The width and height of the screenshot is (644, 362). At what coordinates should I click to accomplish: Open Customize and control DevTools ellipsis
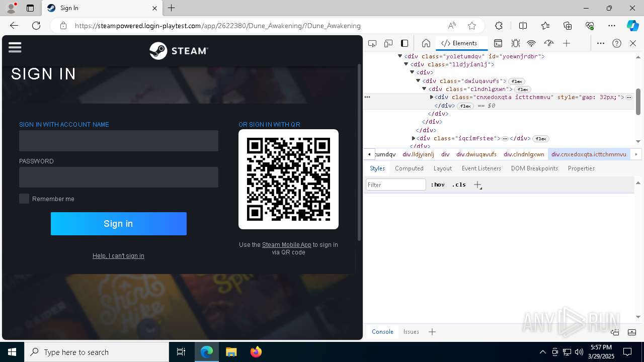(x=601, y=43)
